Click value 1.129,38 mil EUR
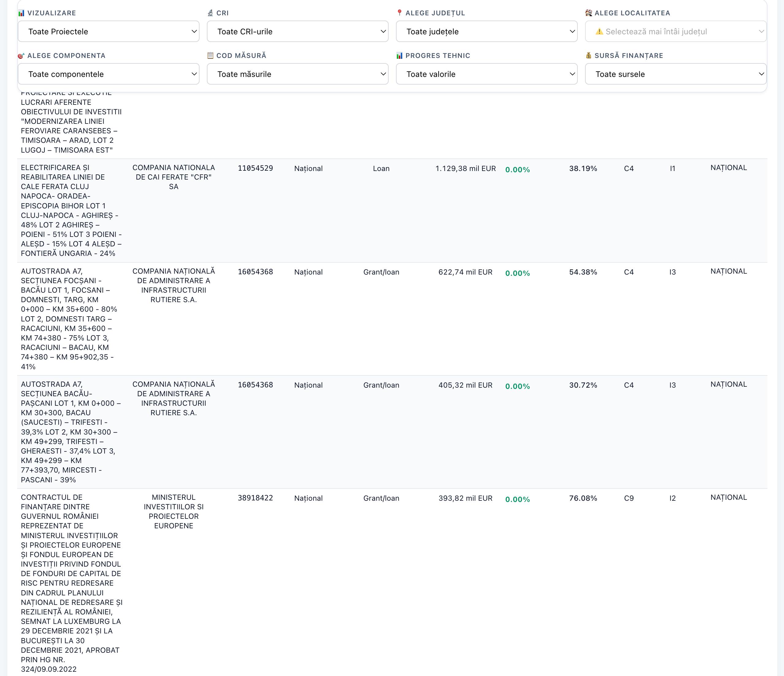Screen dimensions: 784x676 coord(466,168)
